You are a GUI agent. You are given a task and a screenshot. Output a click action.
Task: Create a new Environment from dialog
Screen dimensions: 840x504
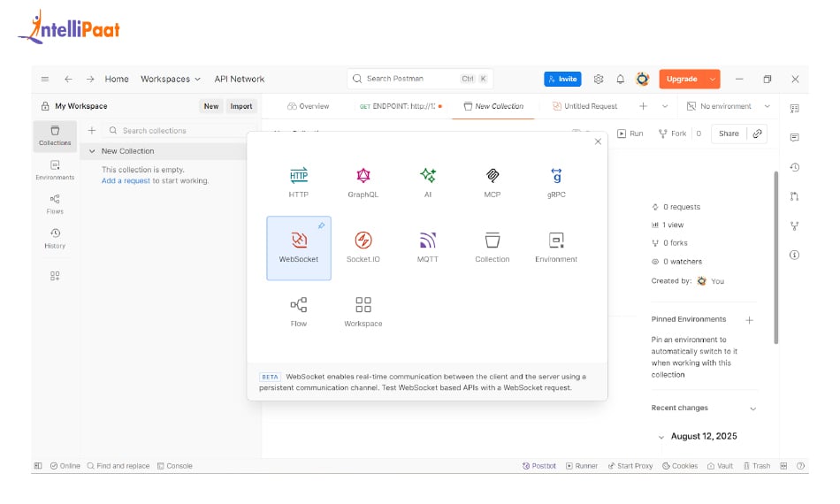(556, 248)
